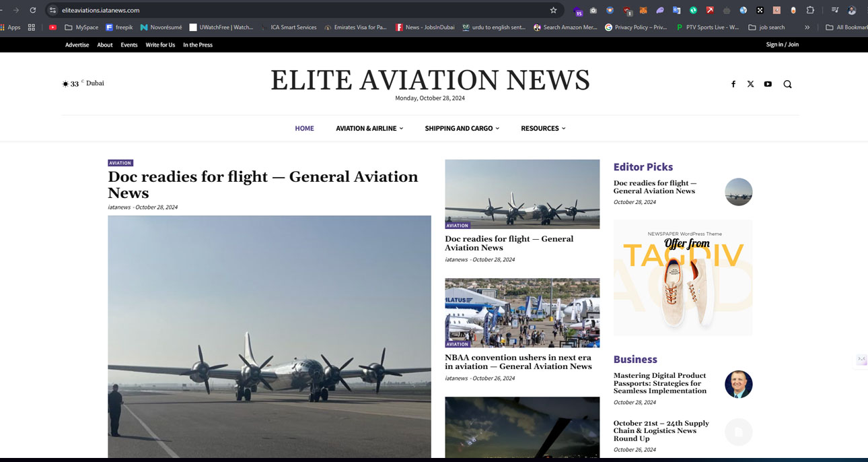Viewport: 868px width, 462px height.
Task: Go to the Home menu item
Action: [304, 128]
